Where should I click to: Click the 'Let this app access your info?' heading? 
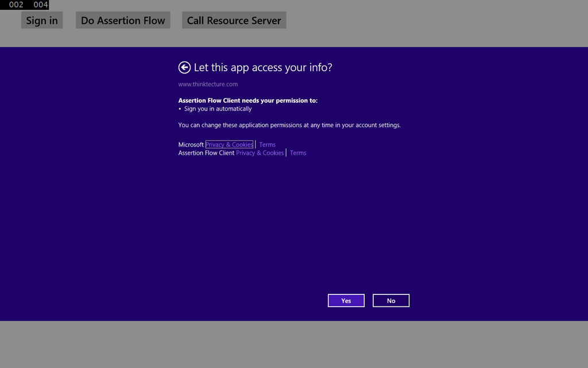[x=263, y=68]
